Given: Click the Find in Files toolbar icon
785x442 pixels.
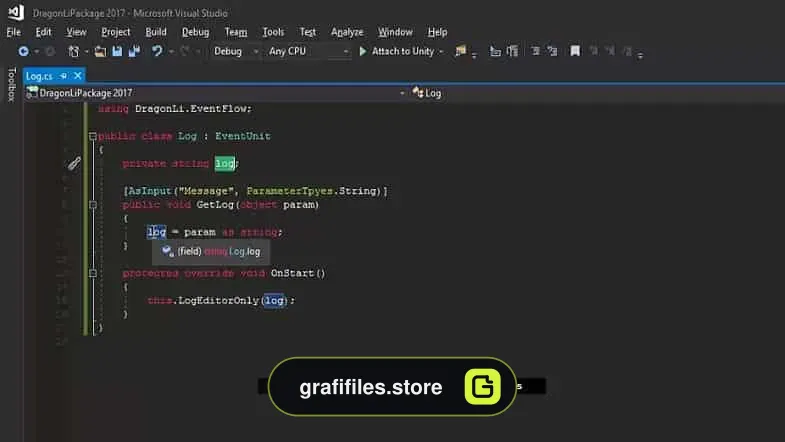Looking at the screenshot, I should (460, 51).
